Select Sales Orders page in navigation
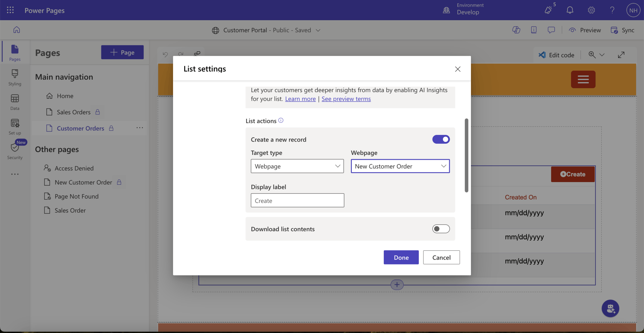This screenshot has width=644, height=333. [74, 112]
